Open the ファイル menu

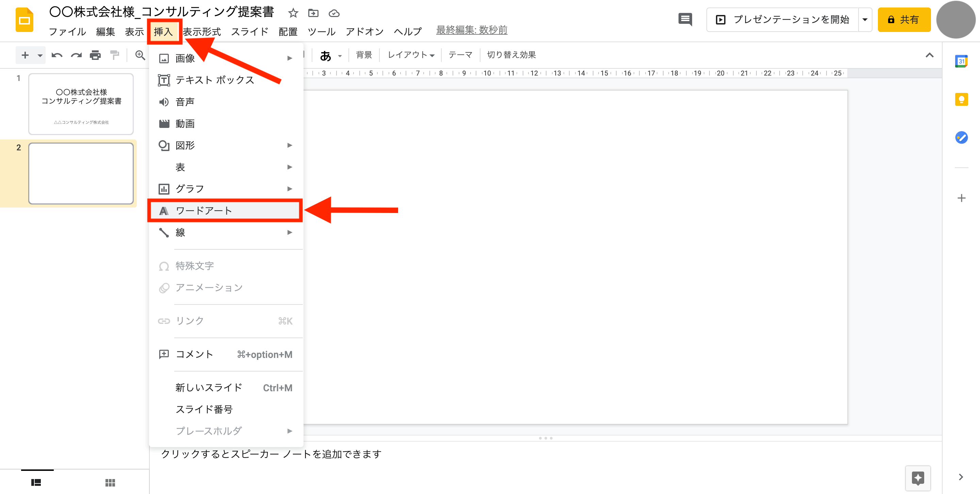(x=67, y=32)
